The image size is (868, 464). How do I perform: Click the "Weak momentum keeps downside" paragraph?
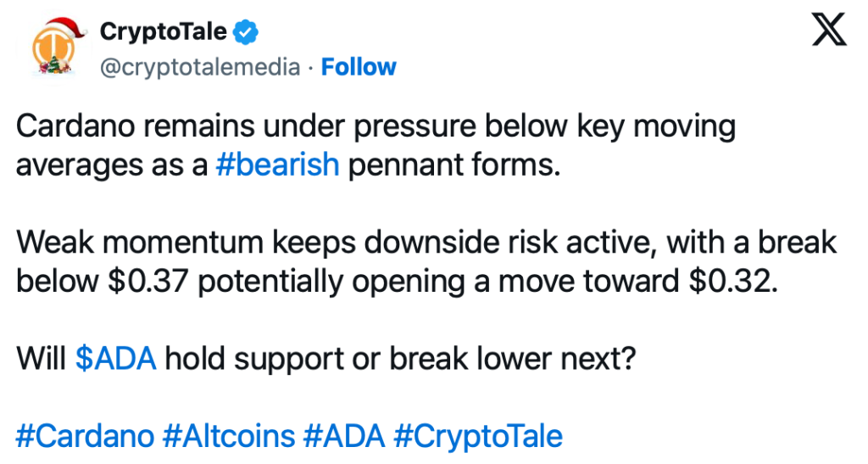tap(339, 243)
